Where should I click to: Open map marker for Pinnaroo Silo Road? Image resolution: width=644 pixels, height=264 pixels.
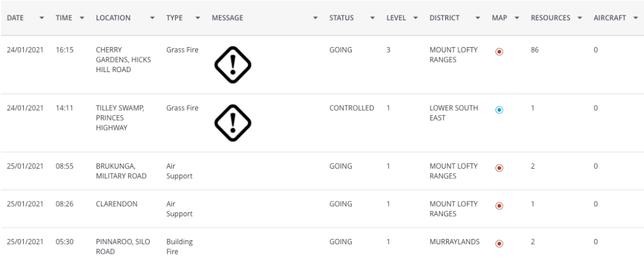(499, 244)
